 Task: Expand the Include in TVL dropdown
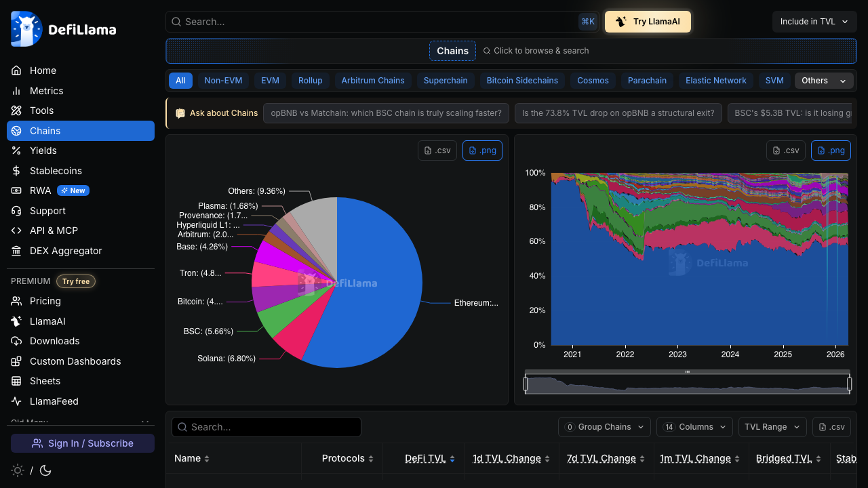pos(814,22)
